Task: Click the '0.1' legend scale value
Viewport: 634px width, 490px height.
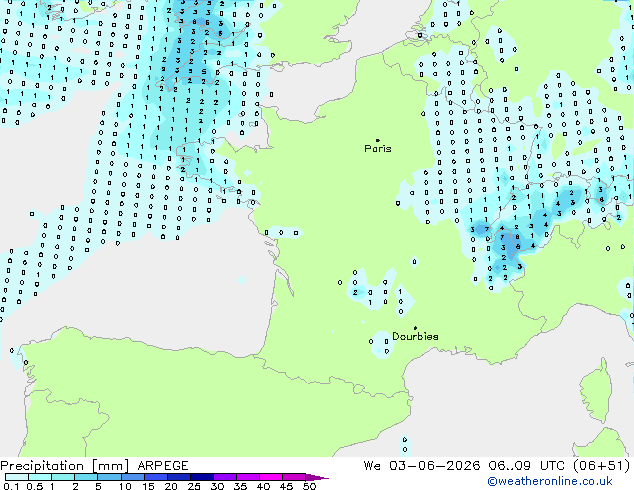Action: pyautogui.click(x=11, y=486)
